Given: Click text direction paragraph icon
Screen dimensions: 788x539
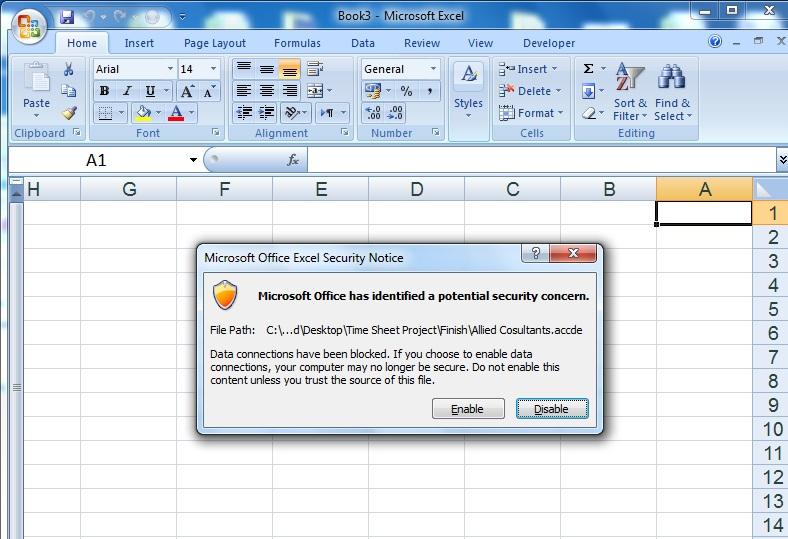Looking at the screenshot, I should (x=328, y=113).
